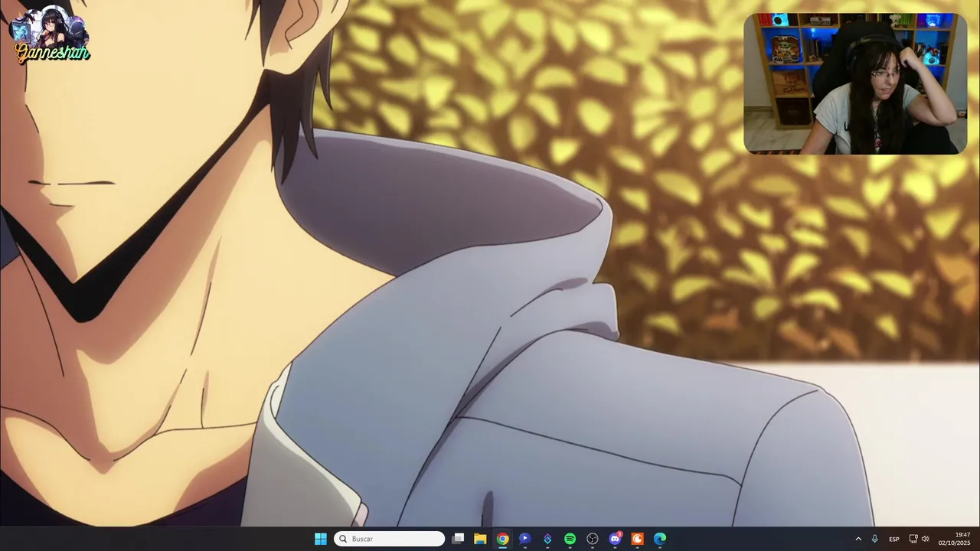Open the orange Crunchyroll app in taskbar
The height and width of the screenshot is (551, 980).
tap(637, 539)
